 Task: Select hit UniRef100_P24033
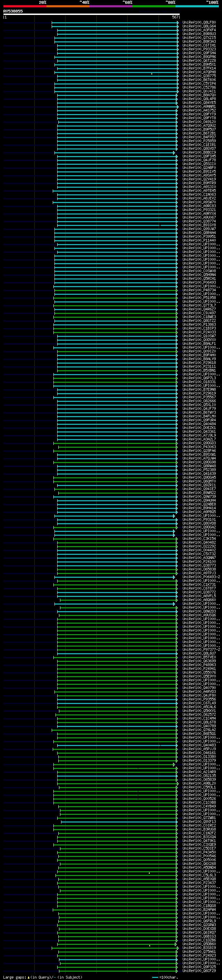pyautogui.click(x=199, y=332)
